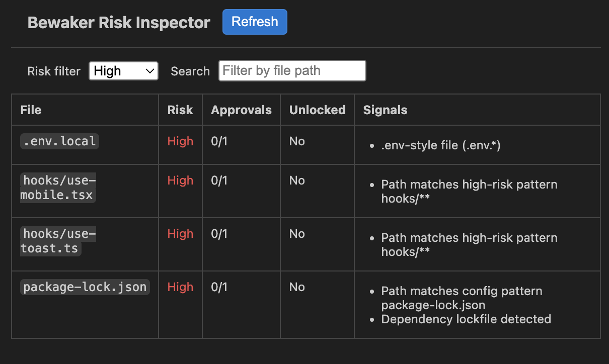This screenshot has width=609, height=364.
Task: Click the file path filter search box
Action: (x=292, y=70)
